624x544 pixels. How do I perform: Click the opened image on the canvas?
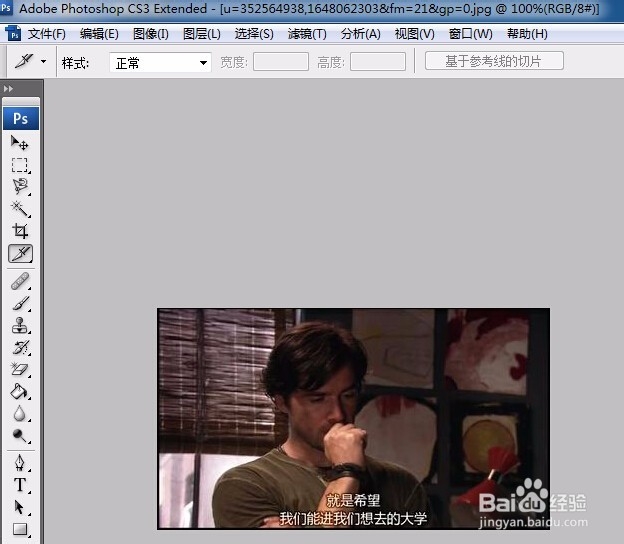pyautogui.click(x=353, y=419)
